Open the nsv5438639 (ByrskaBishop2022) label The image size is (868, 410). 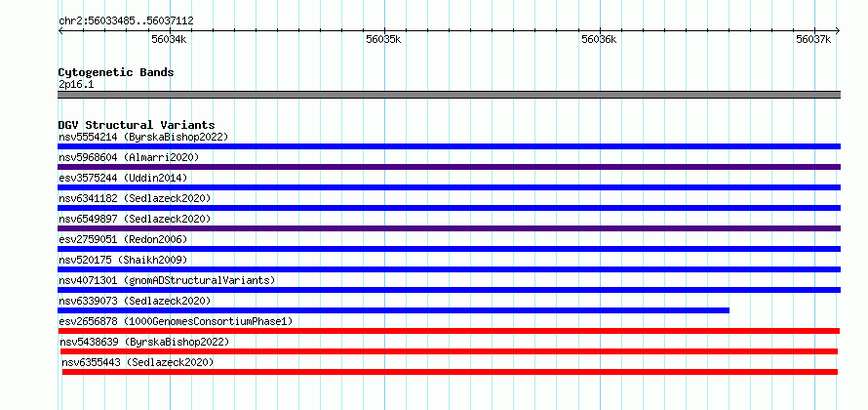(144, 342)
